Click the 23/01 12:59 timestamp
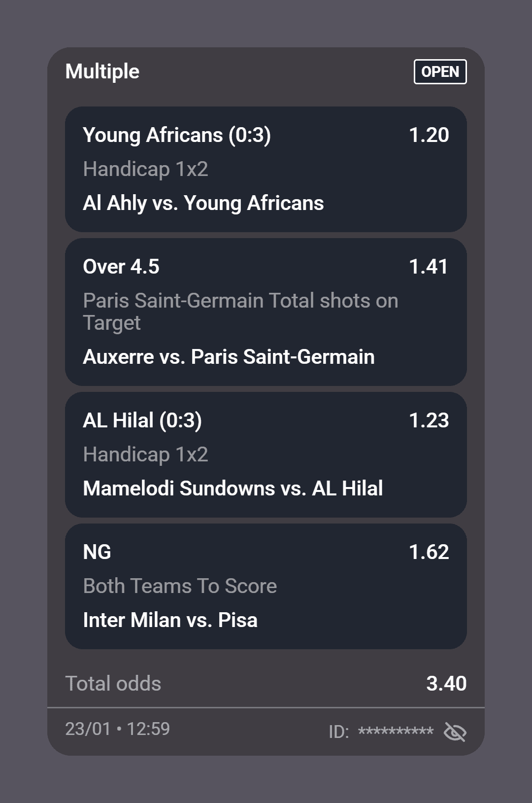532x803 pixels. click(117, 729)
